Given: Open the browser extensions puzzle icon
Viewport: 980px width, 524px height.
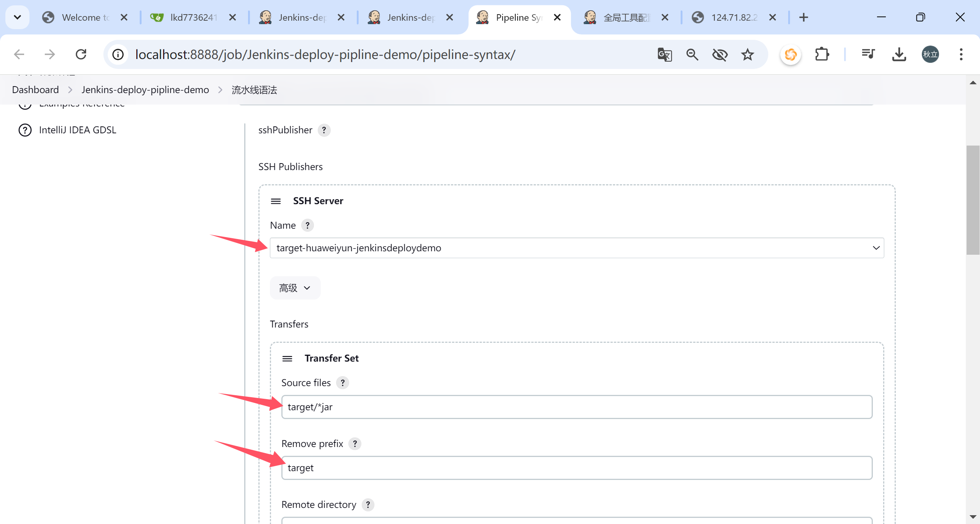Looking at the screenshot, I should pos(822,54).
